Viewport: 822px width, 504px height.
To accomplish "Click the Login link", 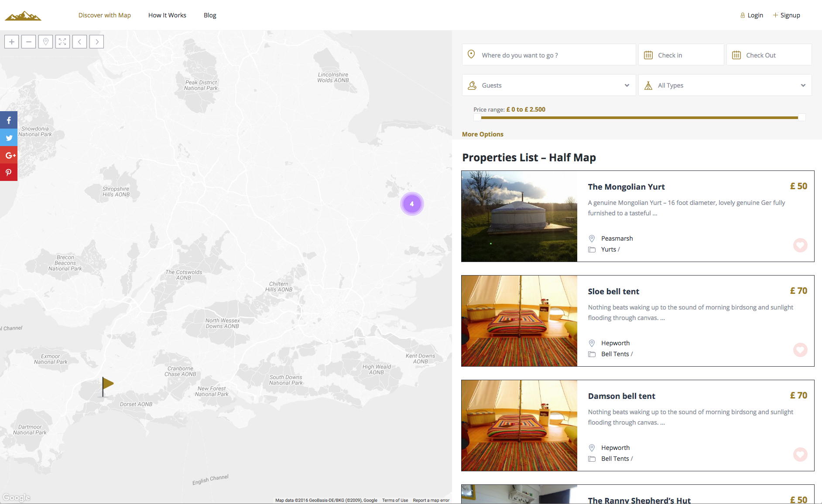I will coord(752,15).
